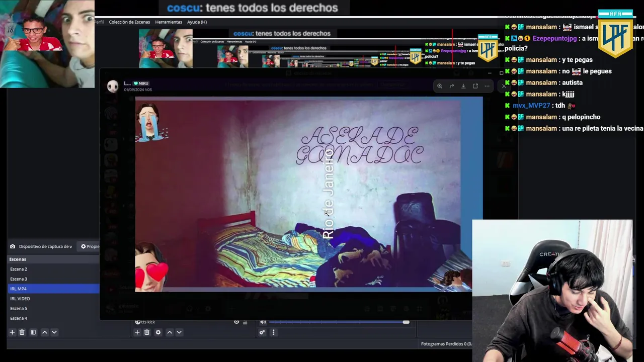Click Dispositivo de captura de video source label
This screenshot has width=644, height=362.
coord(45,246)
